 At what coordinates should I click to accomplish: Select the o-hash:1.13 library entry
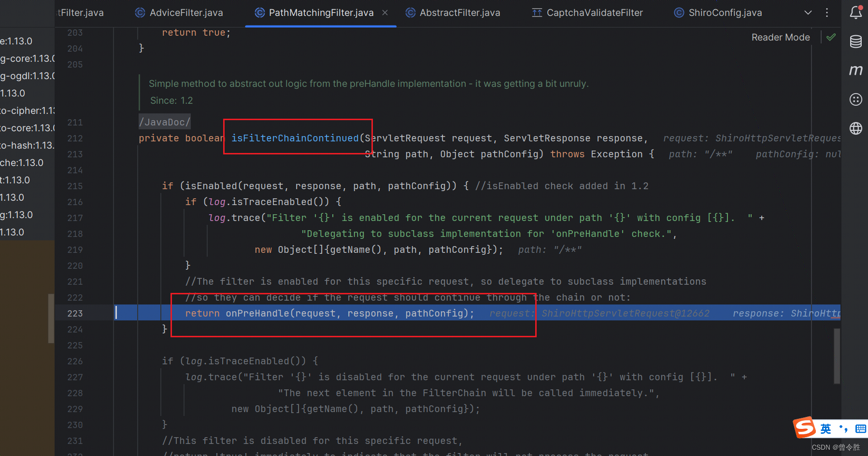click(x=28, y=145)
